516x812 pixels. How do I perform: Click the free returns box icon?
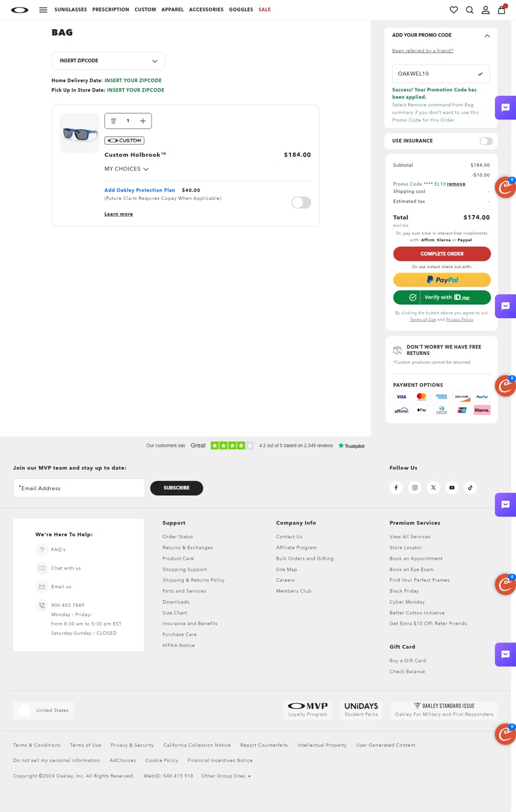398,350
